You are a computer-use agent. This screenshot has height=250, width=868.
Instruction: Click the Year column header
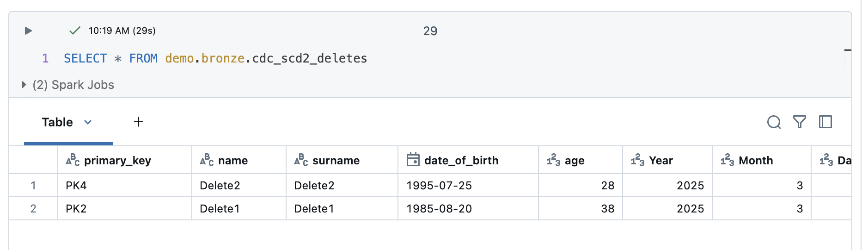pyautogui.click(x=660, y=161)
